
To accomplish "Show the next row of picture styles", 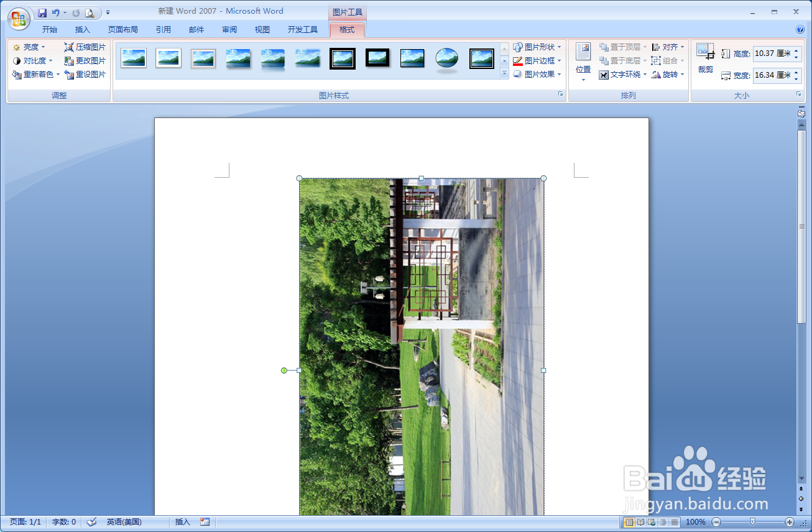I will (505, 61).
